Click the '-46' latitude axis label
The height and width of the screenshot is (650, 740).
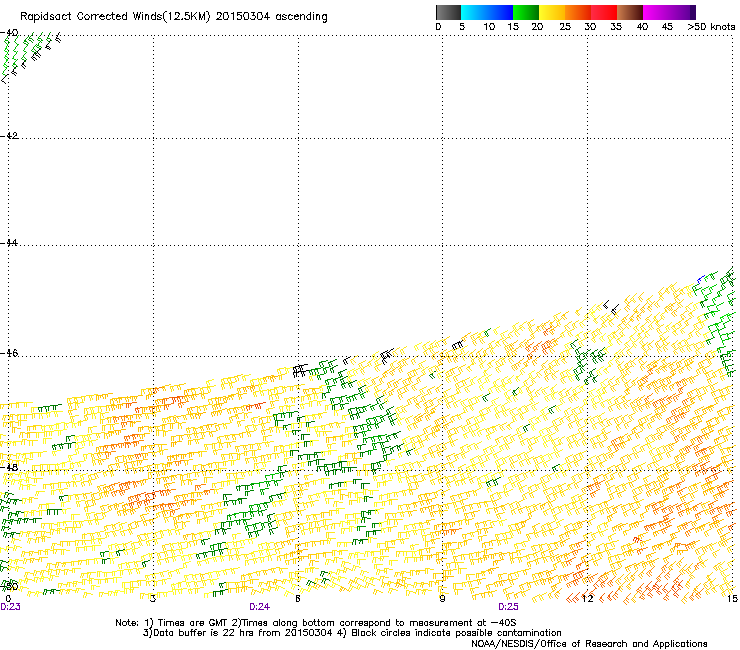click(x=9, y=353)
